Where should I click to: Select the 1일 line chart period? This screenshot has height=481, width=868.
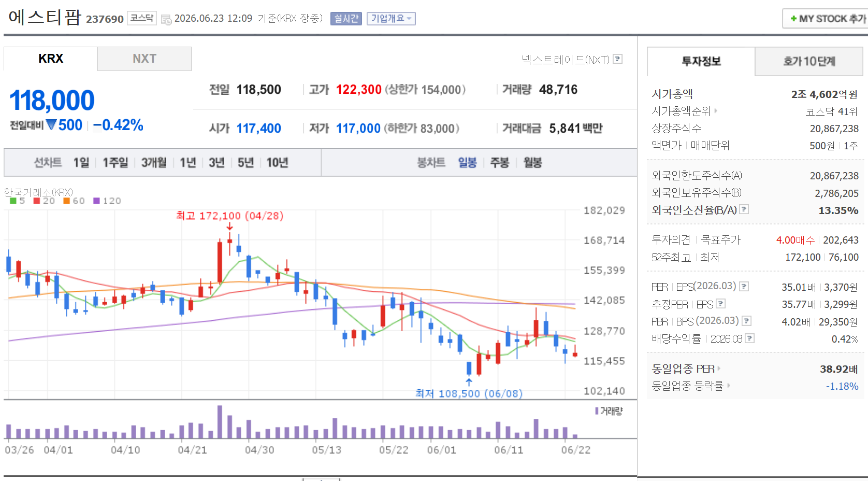click(x=81, y=163)
